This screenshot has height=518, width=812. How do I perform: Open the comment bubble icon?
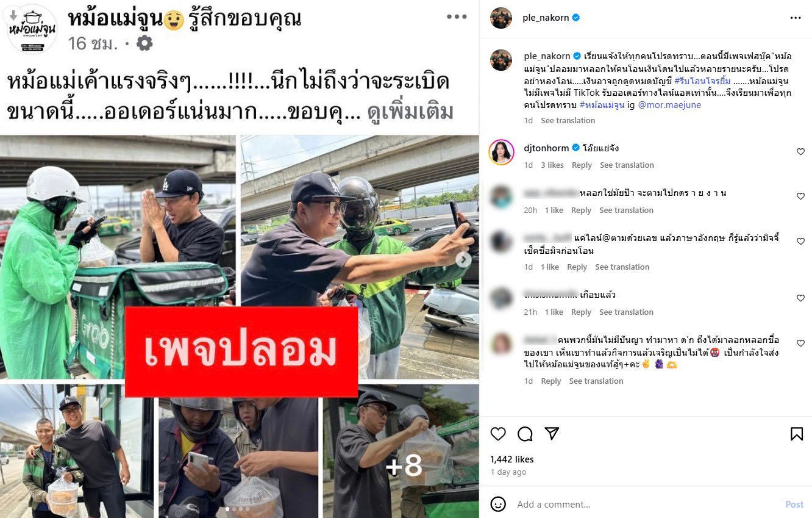(525, 434)
